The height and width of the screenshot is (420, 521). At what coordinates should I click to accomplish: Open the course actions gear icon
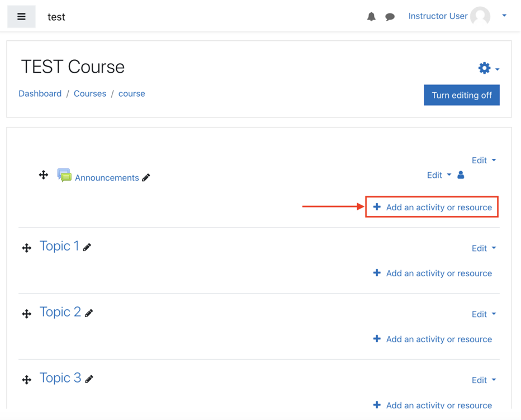[484, 68]
